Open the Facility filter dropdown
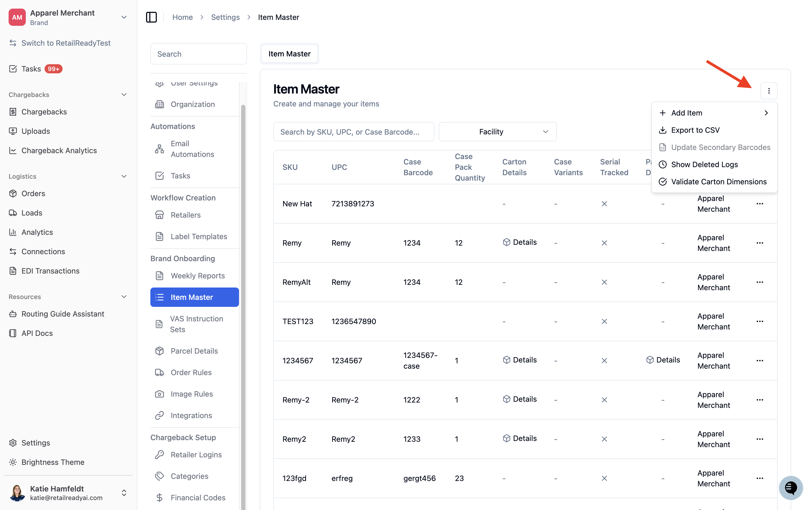The image size is (812, 510). tap(498, 132)
